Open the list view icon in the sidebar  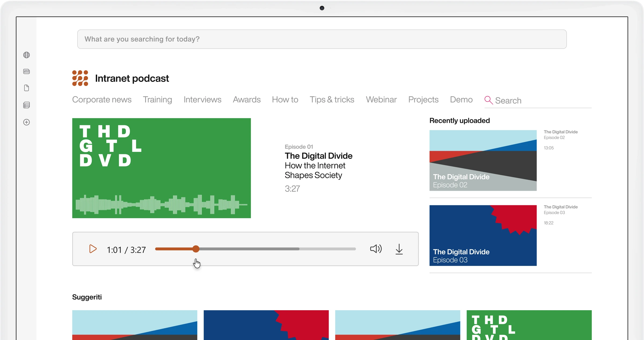coord(27,105)
